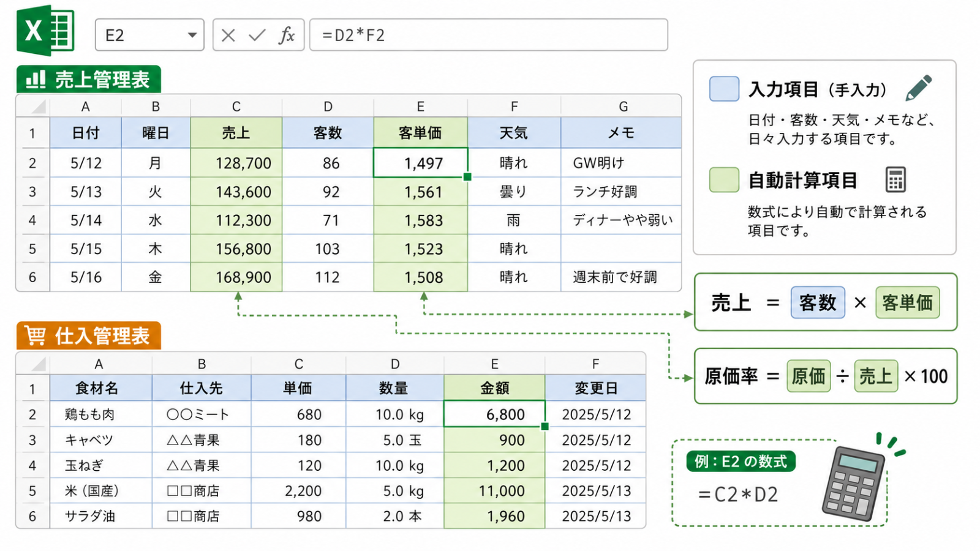980x551 pixels.
Task: Click the weather cell 雨
Action: [x=514, y=220]
